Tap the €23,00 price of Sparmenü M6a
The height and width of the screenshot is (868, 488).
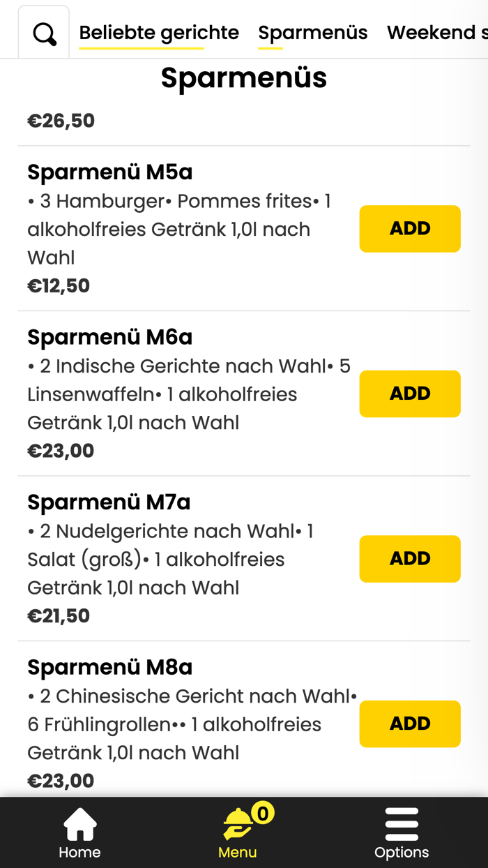61,451
